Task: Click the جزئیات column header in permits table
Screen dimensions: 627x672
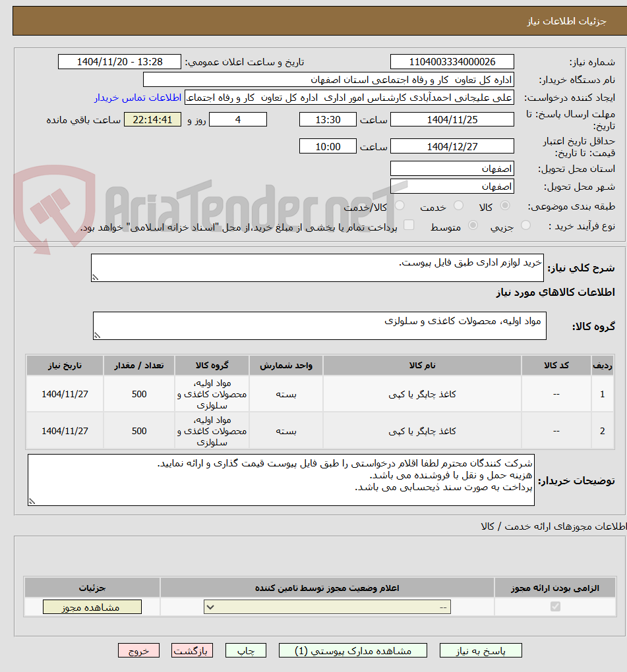Action: (x=92, y=588)
